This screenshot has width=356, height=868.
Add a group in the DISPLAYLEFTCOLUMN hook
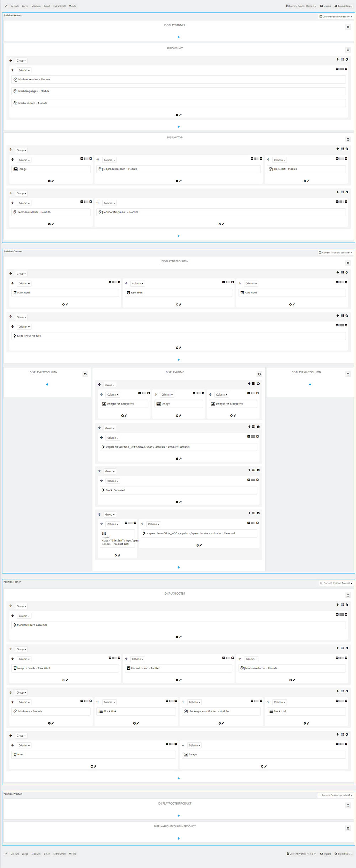(47, 385)
